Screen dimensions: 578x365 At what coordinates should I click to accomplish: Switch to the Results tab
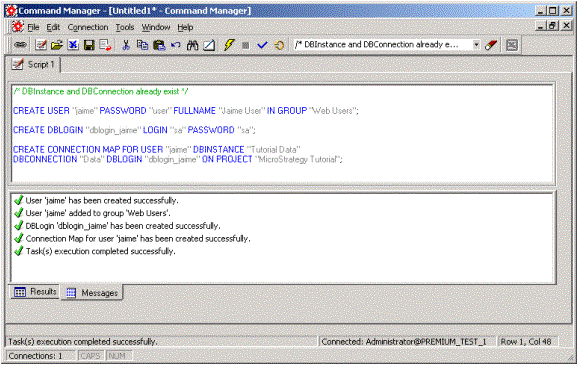click(x=35, y=292)
